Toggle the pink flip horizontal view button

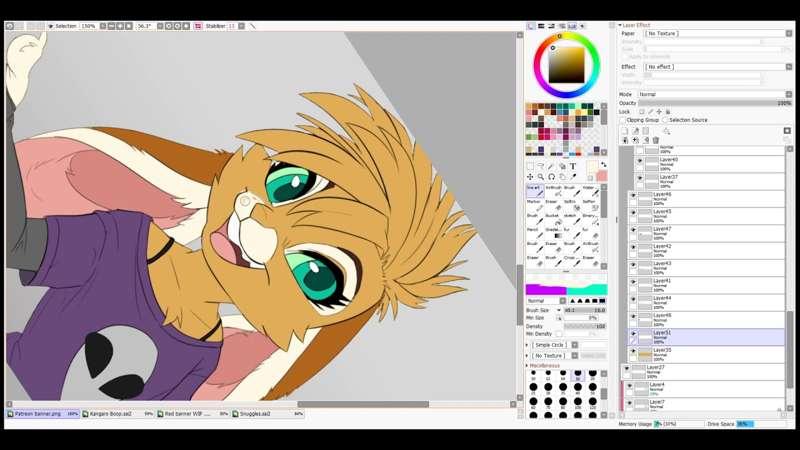[x=198, y=26]
